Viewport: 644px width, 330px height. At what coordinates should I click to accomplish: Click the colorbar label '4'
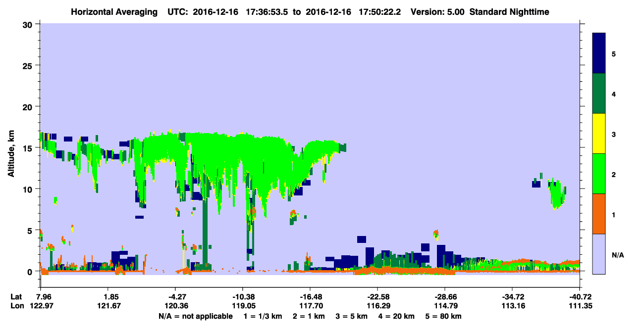coord(614,94)
